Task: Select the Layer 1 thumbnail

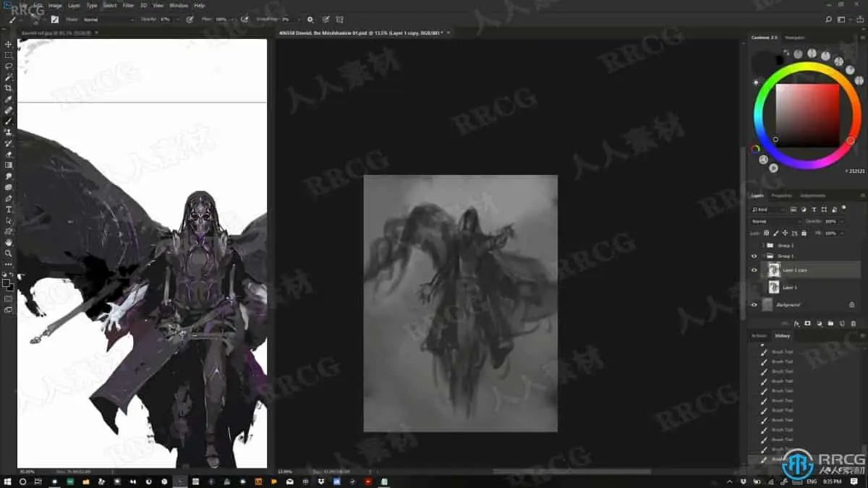Action: [x=773, y=287]
